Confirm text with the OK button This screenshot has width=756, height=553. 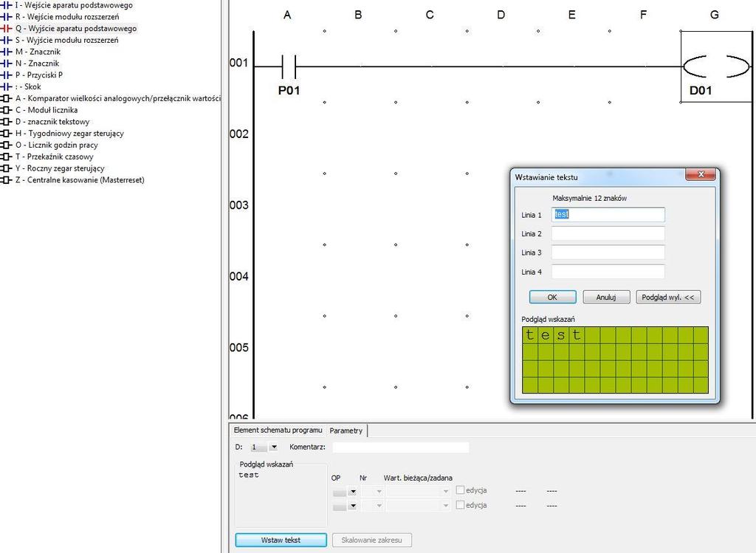pyautogui.click(x=552, y=297)
